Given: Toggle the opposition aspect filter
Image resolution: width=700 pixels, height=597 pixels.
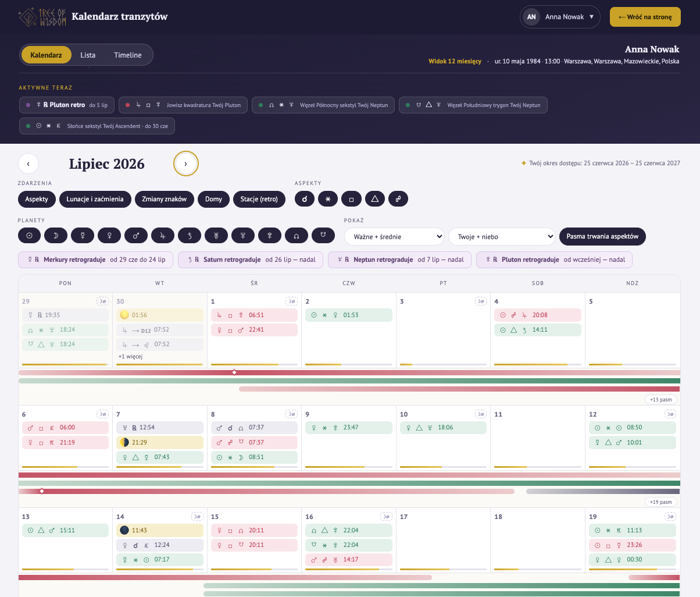Looking at the screenshot, I should pyautogui.click(x=398, y=199).
